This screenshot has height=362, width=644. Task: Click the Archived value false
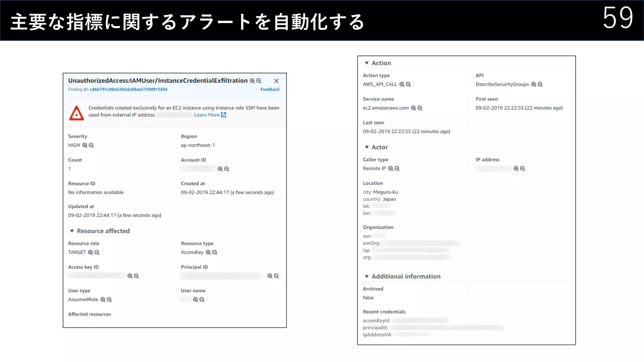[368, 298]
